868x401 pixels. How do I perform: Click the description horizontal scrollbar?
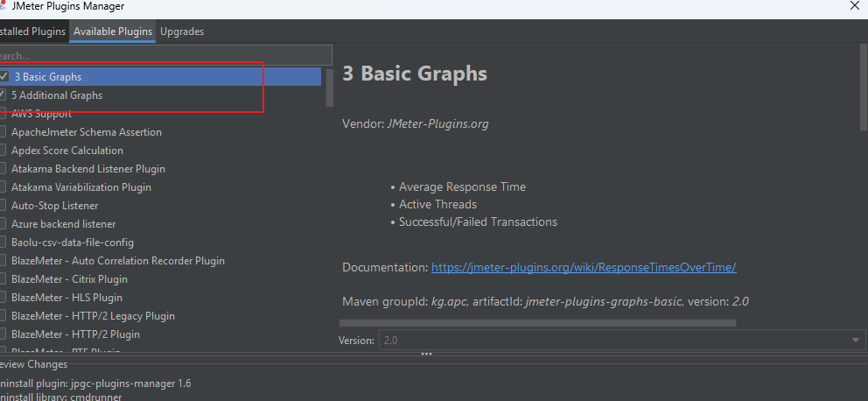point(537,323)
